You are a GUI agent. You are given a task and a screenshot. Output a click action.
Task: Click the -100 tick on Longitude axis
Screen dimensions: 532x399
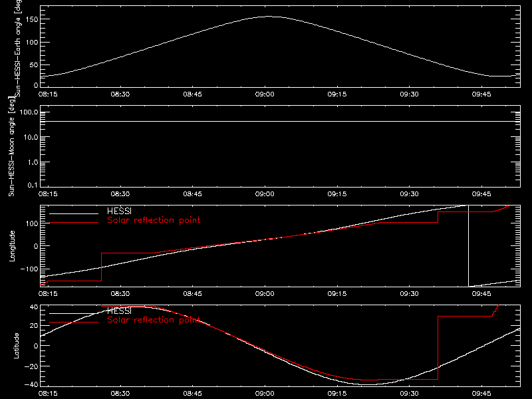coord(29,269)
